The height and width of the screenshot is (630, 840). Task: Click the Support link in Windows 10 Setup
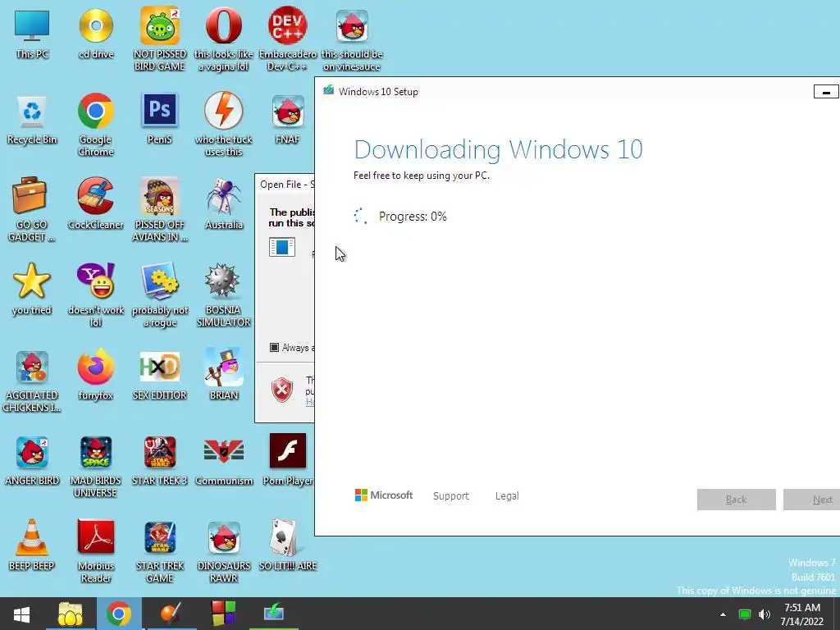tap(451, 496)
